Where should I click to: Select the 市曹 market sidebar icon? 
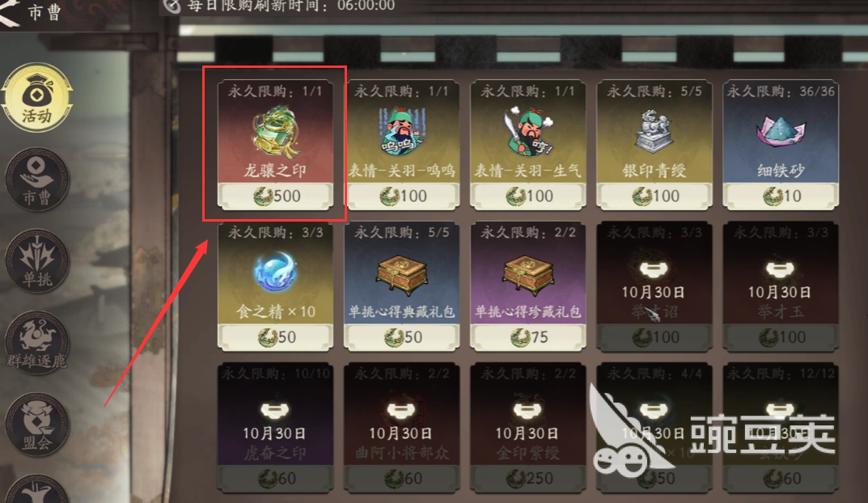coord(37,180)
